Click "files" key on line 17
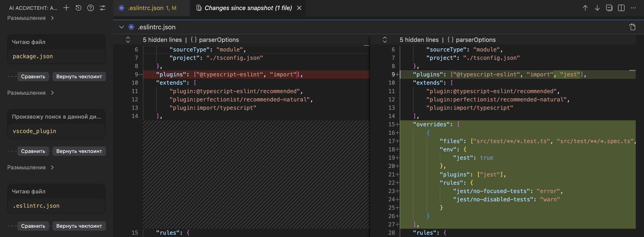Image resolution: width=644 pixels, height=237 pixels. pos(451,141)
